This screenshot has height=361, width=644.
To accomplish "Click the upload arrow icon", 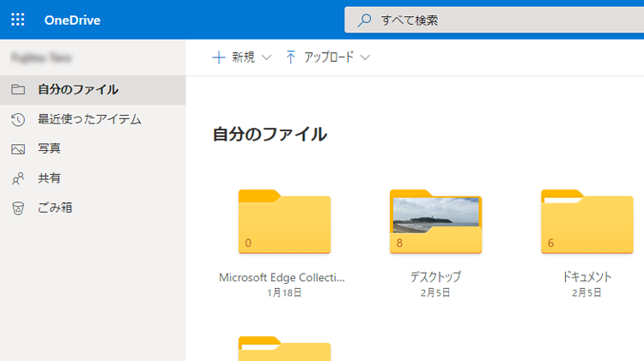I will 290,57.
